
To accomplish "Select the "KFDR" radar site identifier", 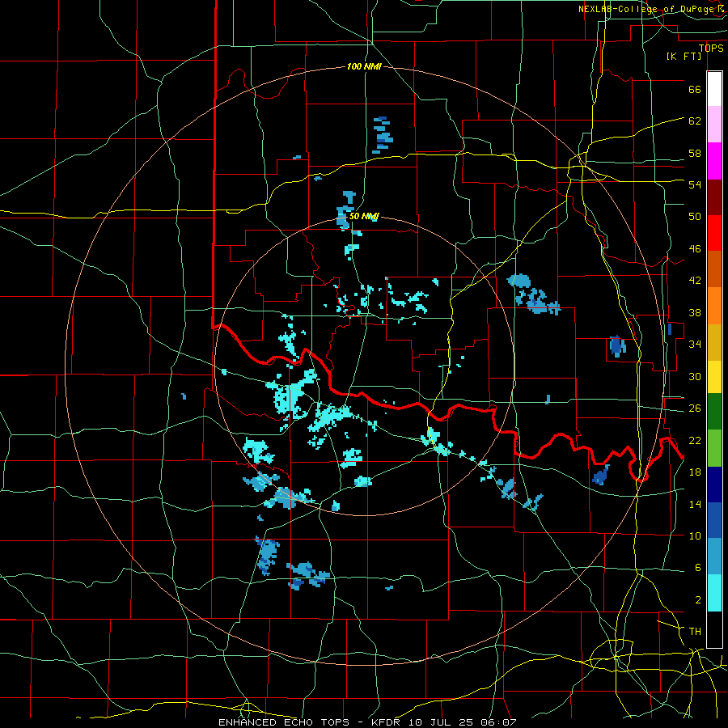I will click(387, 722).
